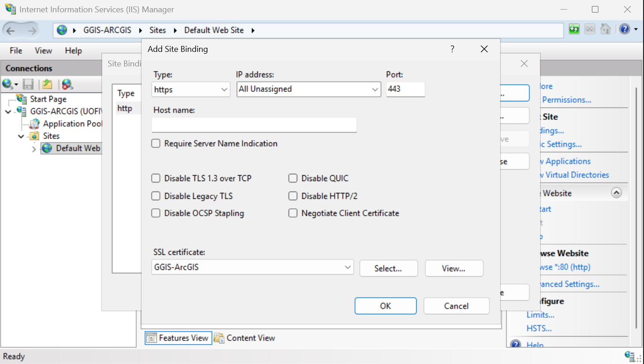Select Start Page in connections tree

pyautogui.click(x=48, y=99)
